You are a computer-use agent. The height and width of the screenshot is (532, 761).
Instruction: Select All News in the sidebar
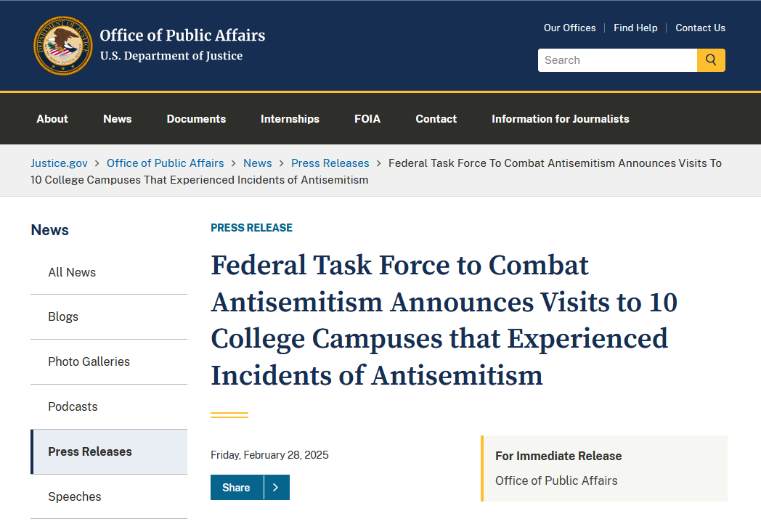[x=72, y=272]
